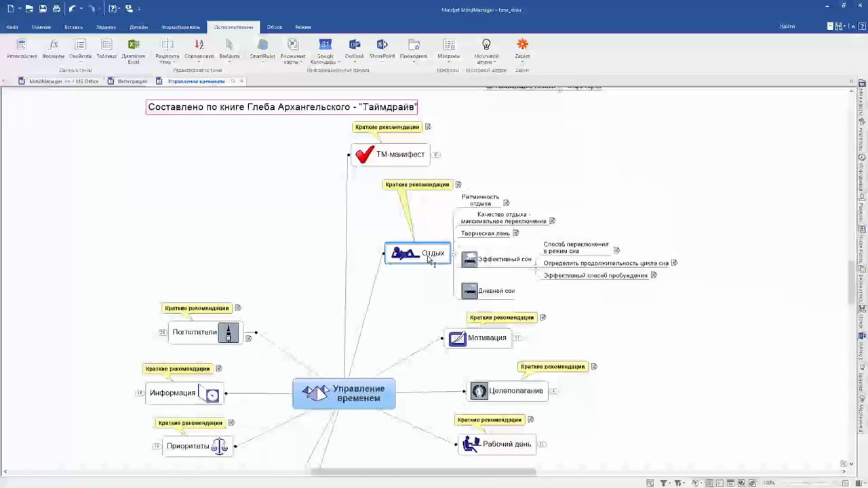Click the Undo quick-access icon

tap(72, 9)
